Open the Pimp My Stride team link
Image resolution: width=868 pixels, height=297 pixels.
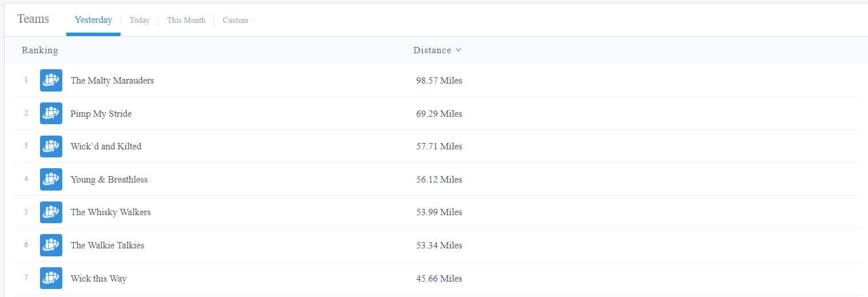point(101,114)
